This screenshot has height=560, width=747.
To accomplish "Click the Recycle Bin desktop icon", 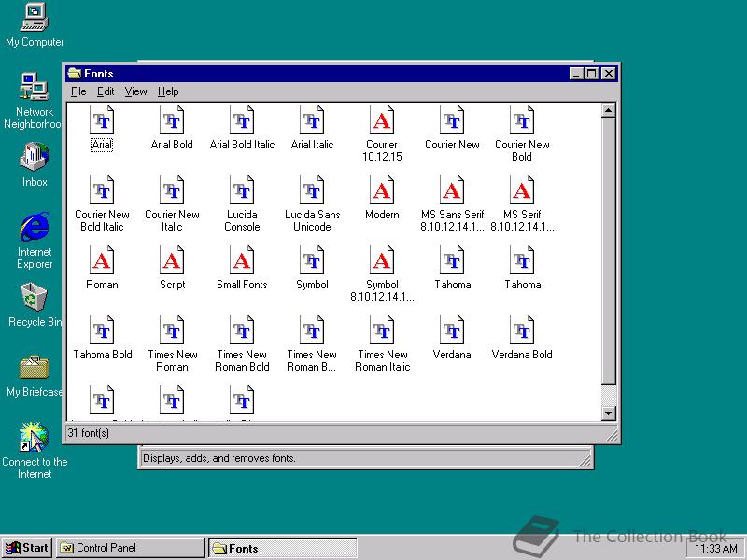I will (35, 305).
